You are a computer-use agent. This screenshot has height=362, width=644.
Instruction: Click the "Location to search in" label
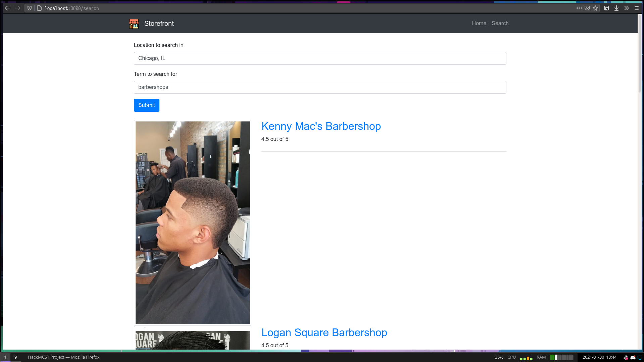coord(158,45)
